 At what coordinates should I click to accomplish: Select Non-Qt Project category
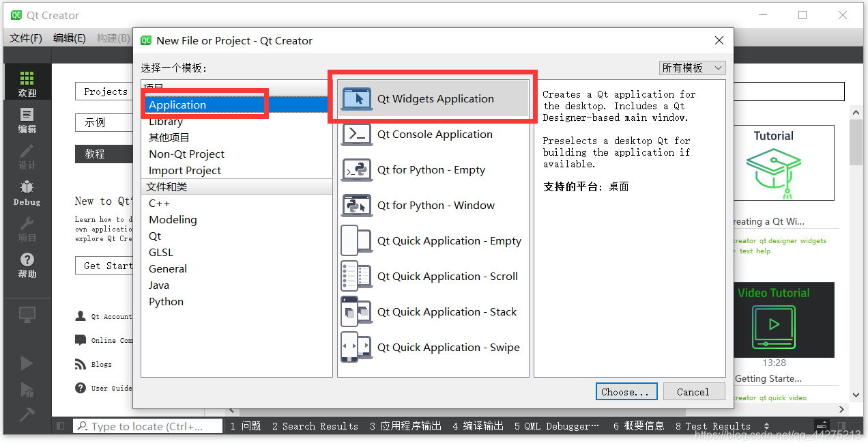point(237,154)
